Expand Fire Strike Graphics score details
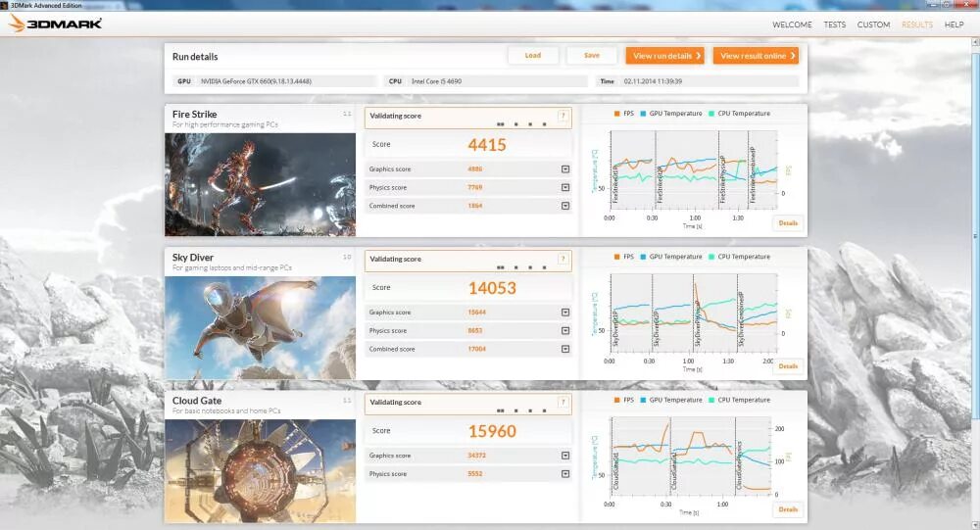 565,169
